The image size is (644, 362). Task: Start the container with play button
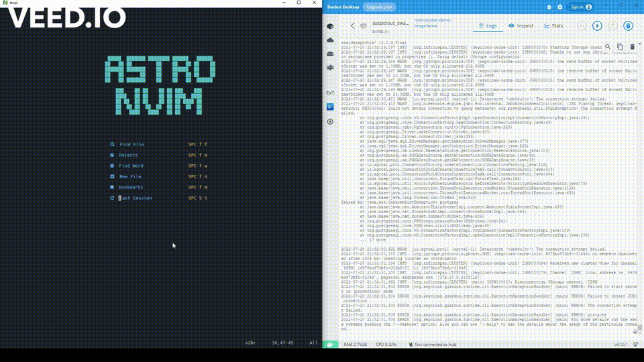[x=597, y=26]
